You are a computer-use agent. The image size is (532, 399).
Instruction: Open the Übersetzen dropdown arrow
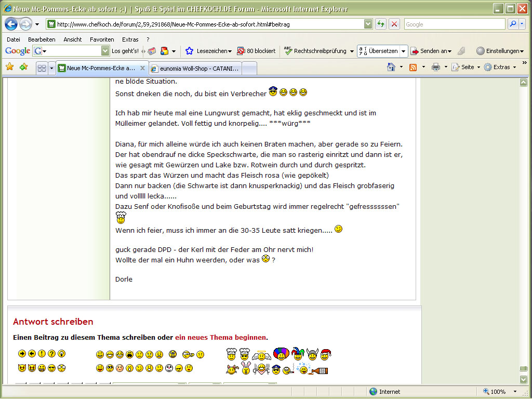[403, 51]
